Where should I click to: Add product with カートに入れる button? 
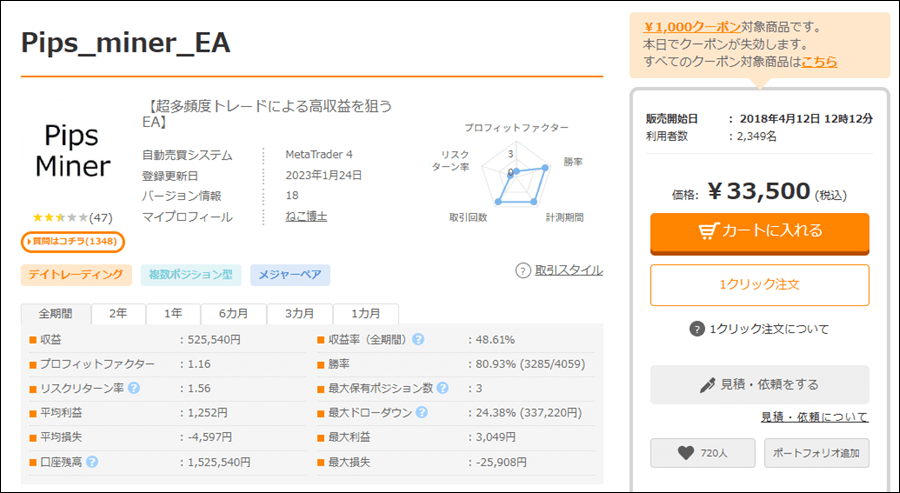759,232
